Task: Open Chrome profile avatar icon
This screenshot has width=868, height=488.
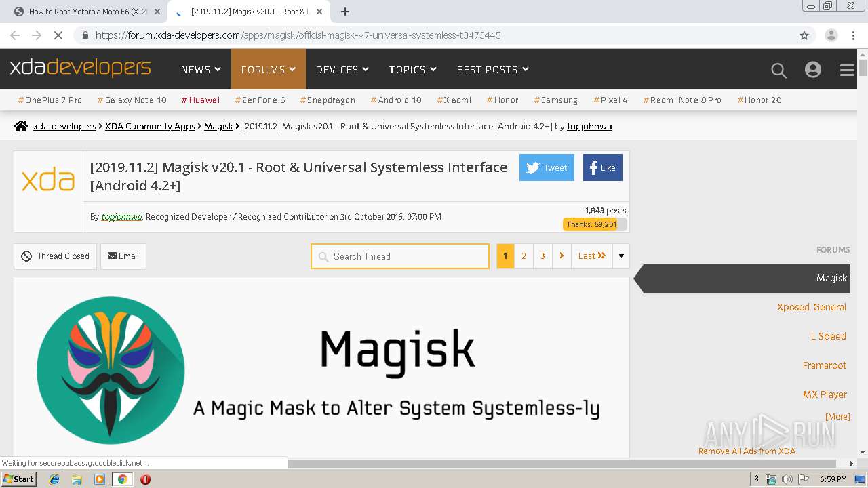Action: pos(831,35)
